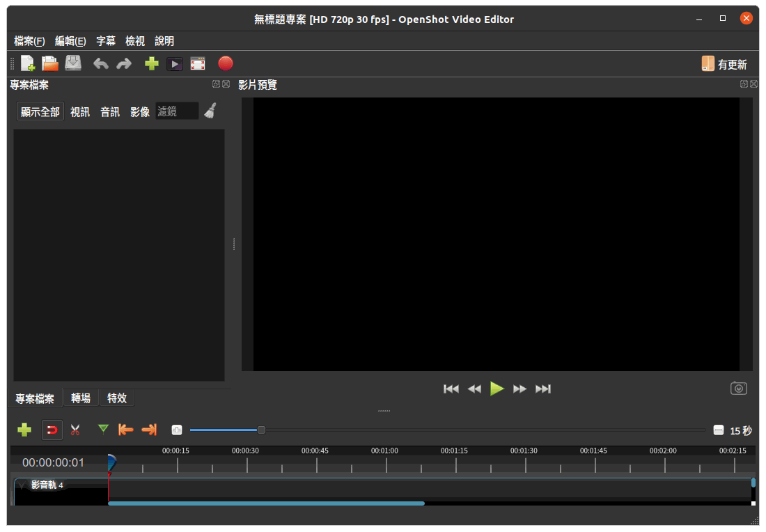Click the 00:00:00:01 timecode display

pyautogui.click(x=53, y=462)
